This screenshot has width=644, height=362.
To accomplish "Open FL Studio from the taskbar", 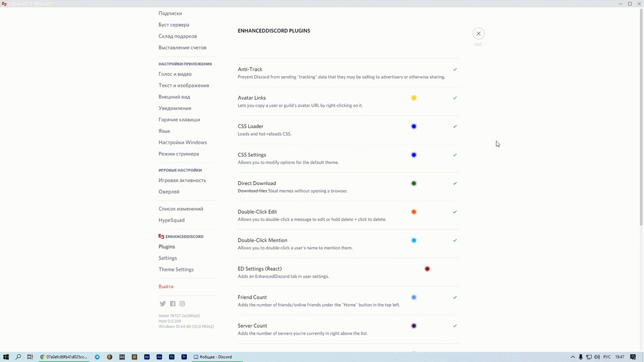I will (x=109, y=357).
